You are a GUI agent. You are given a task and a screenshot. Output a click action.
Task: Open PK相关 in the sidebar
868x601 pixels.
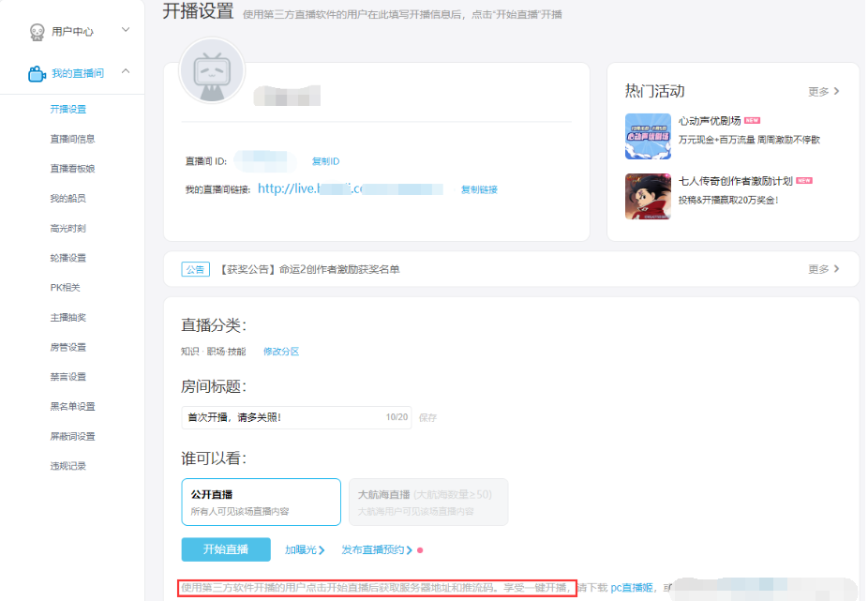click(66, 288)
